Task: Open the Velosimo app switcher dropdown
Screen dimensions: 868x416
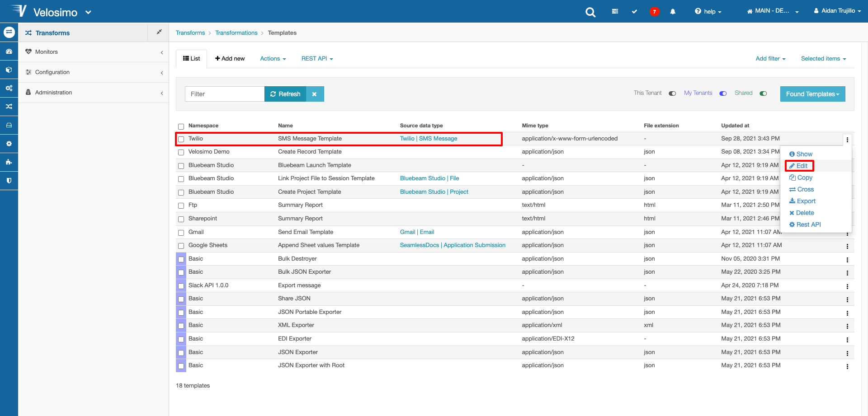Action: coord(88,12)
